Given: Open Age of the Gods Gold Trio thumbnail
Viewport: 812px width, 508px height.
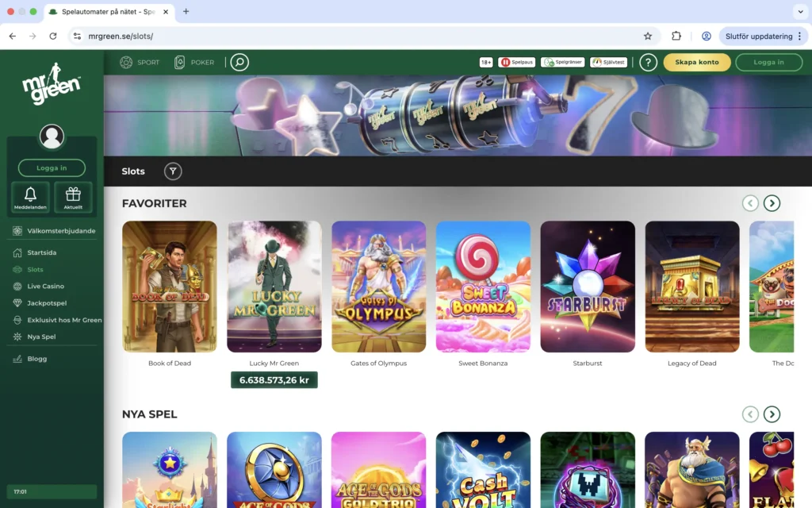Looking at the screenshot, I should [x=378, y=470].
